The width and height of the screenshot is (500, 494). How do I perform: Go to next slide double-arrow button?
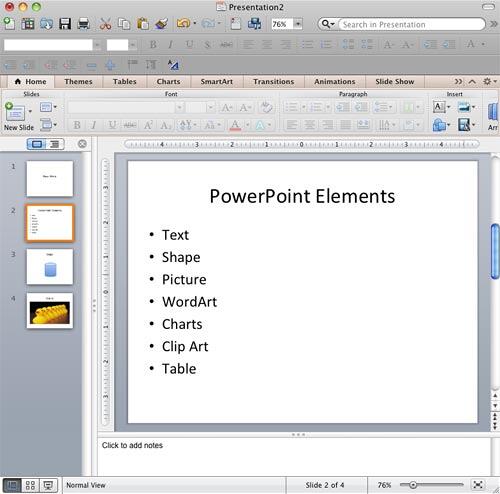pyautogui.click(x=495, y=425)
